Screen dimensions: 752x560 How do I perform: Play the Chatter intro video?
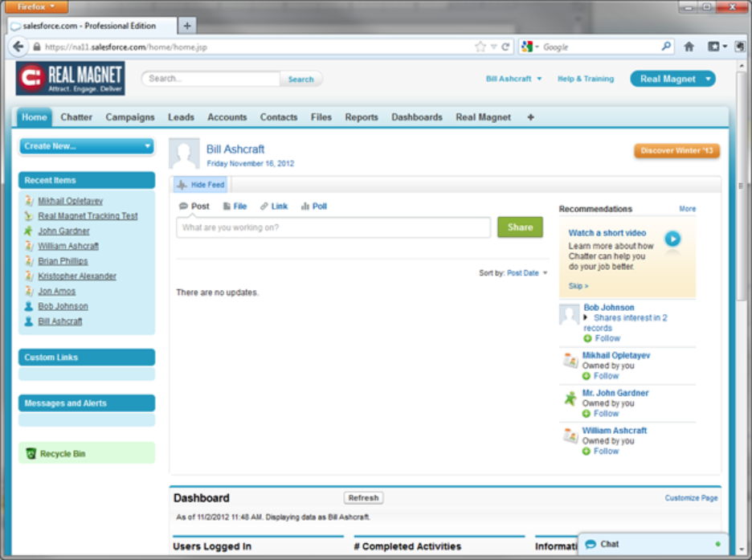coord(672,239)
